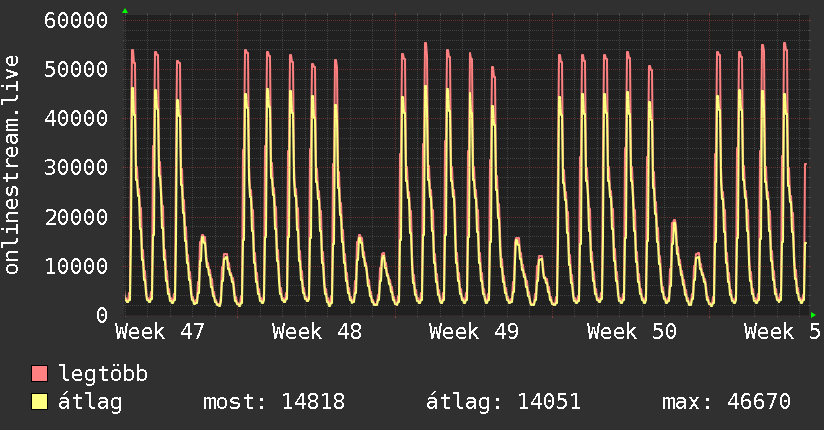824x430 pixels.
Task: Click the 0 y-axis label
Action: 102,315
